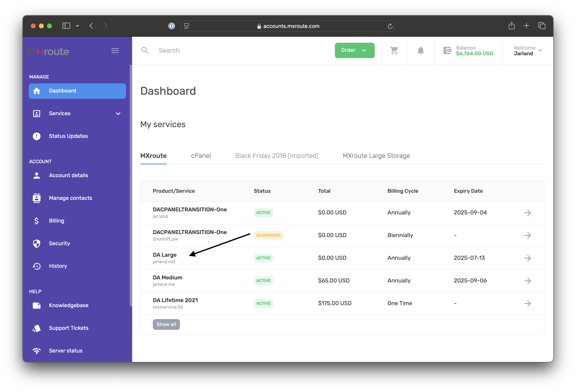Viewport: 576px width, 392px height.
Task: Open Support Tickets
Action: [69, 328]
